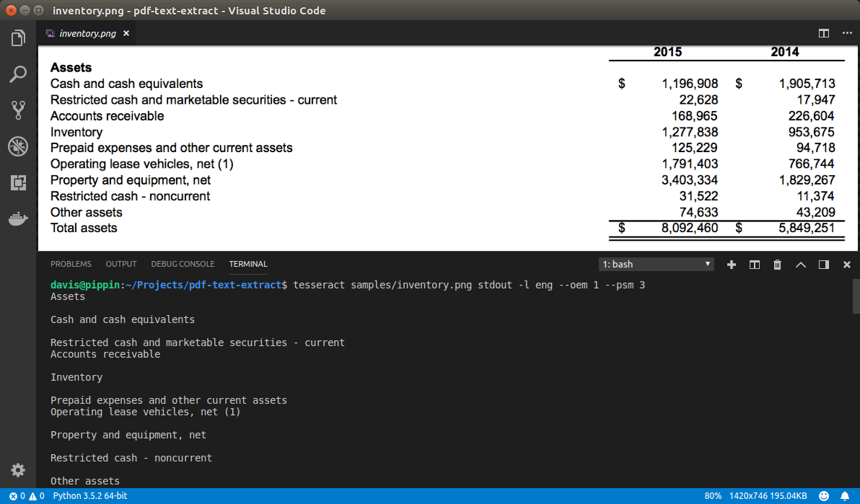The height and width of the screenshot is (504, 860).
Task: Open the editor More Actions menu
Action: [847, 33]
